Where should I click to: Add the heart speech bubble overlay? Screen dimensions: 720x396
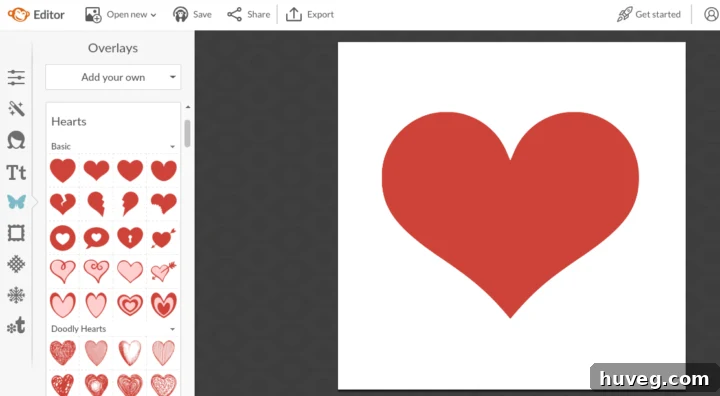click(x=96, y=238)
